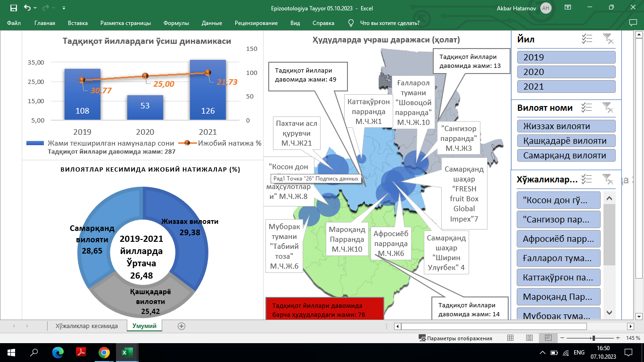The height and width of the screenshot is (362, 644).
Task: Filter by year 2021 in slicer
Action: point(566,86)
